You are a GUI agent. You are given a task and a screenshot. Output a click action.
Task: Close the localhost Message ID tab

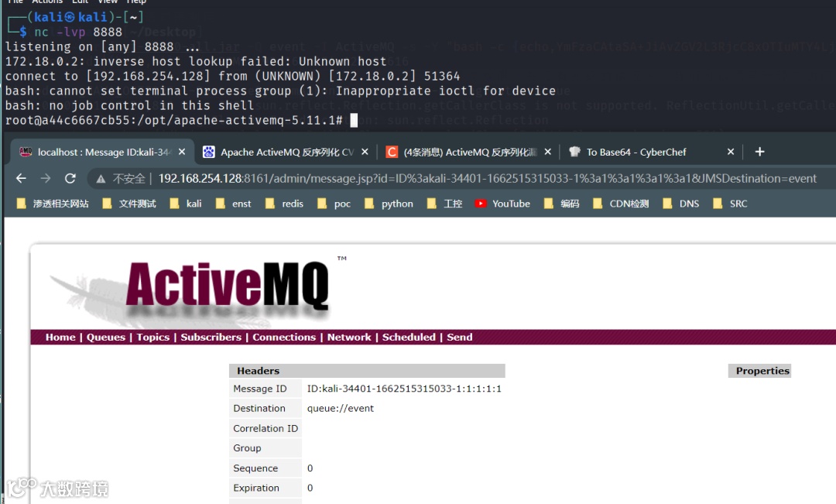182,152
